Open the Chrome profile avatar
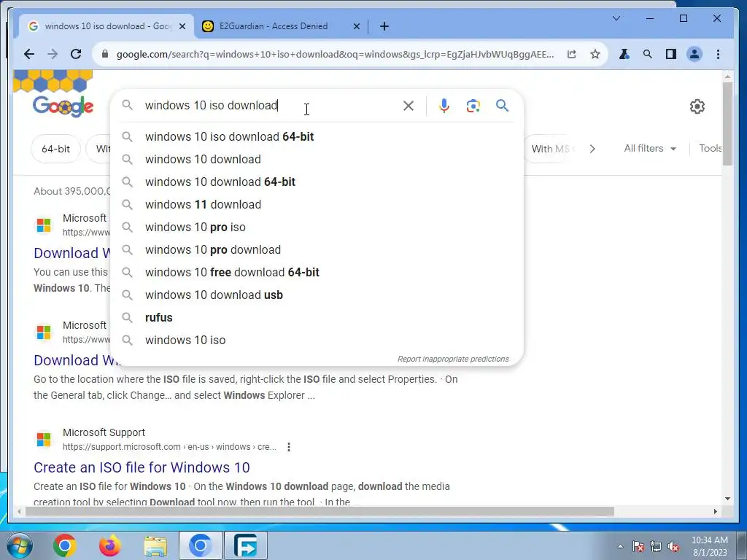This screenshot has width=747, height=560. coord(694,54)
